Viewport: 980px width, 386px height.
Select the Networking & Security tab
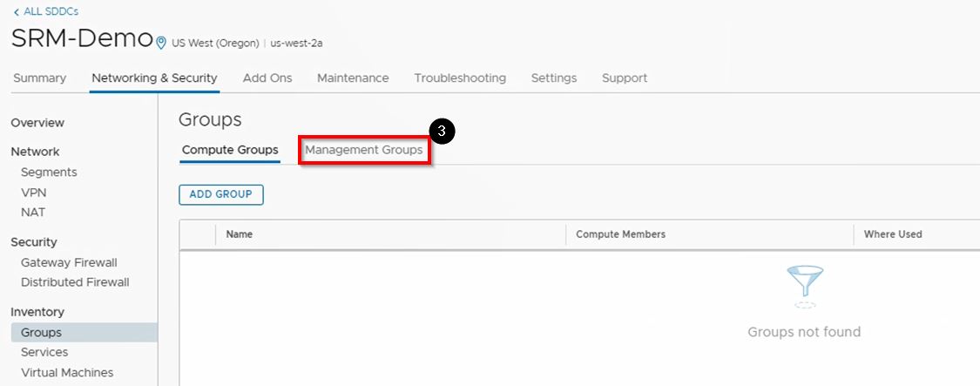click(x=154, y=78)
